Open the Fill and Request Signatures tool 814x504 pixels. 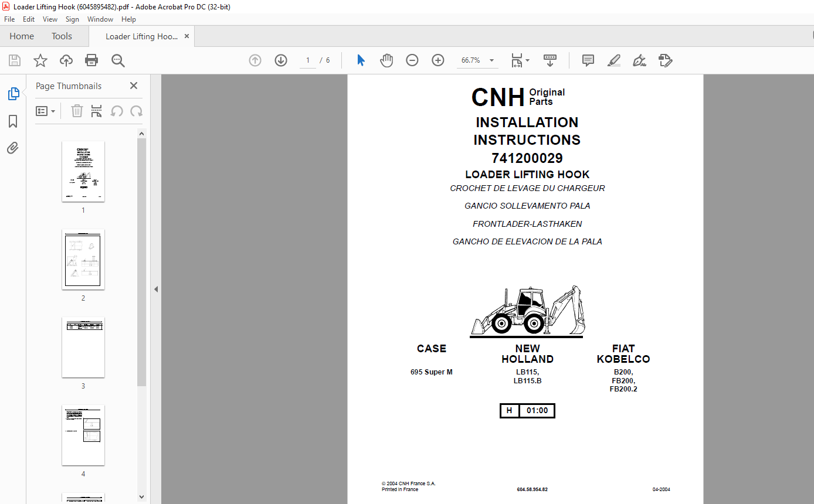pos(665,60)
